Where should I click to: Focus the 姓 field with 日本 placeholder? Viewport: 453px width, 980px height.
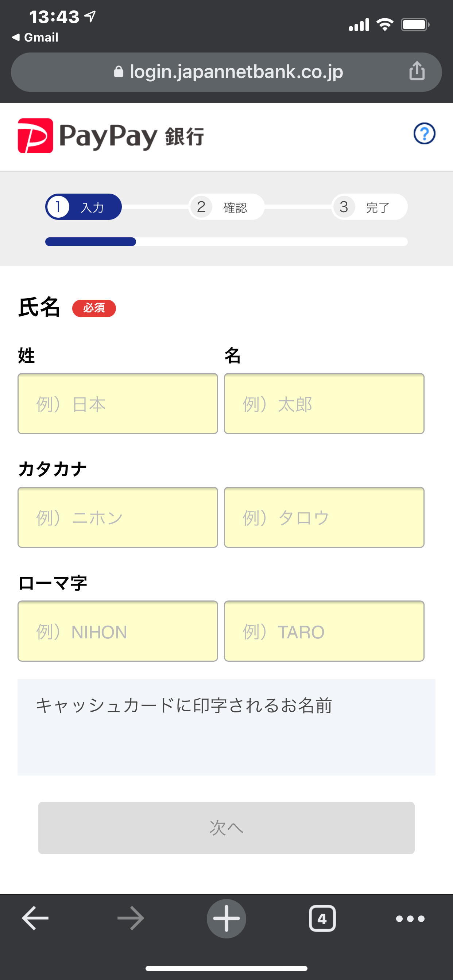[x=118, y=404]
